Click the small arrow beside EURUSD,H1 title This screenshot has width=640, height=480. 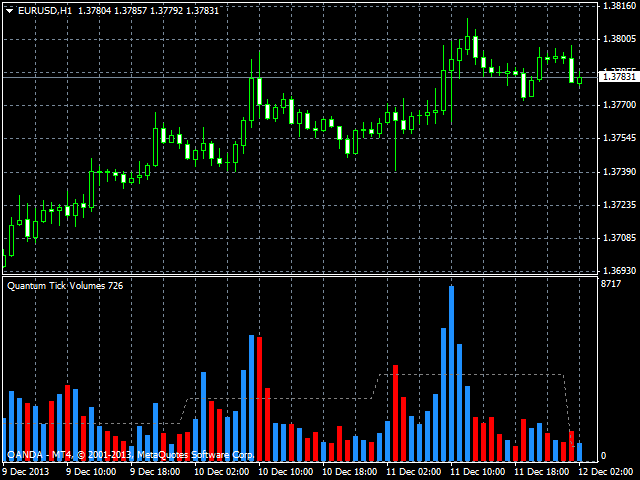click(9, 9)
